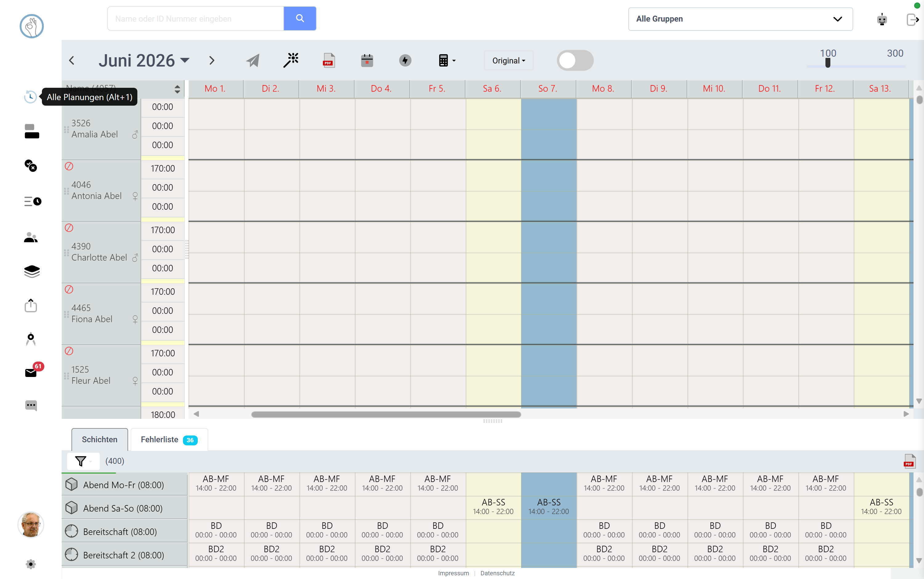Click the sidebar check-and-x icon
This screenshot has height=579, width=924.
click(30, 165)
